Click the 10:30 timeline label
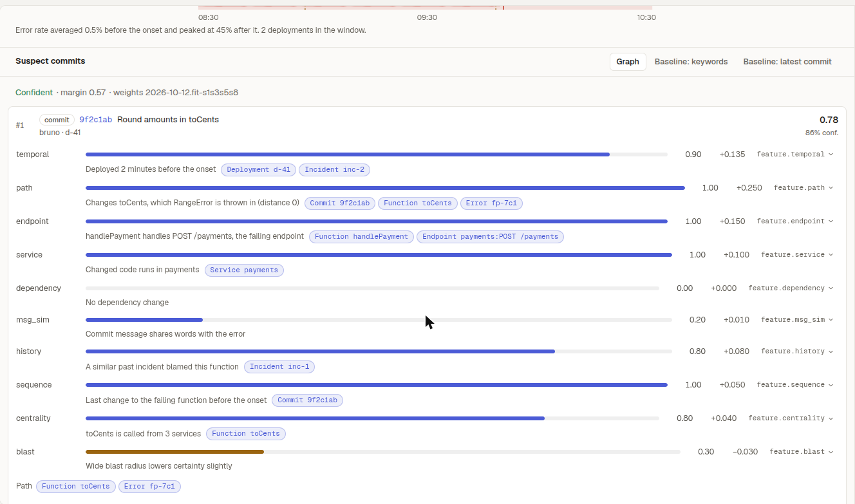 [646, 17]
